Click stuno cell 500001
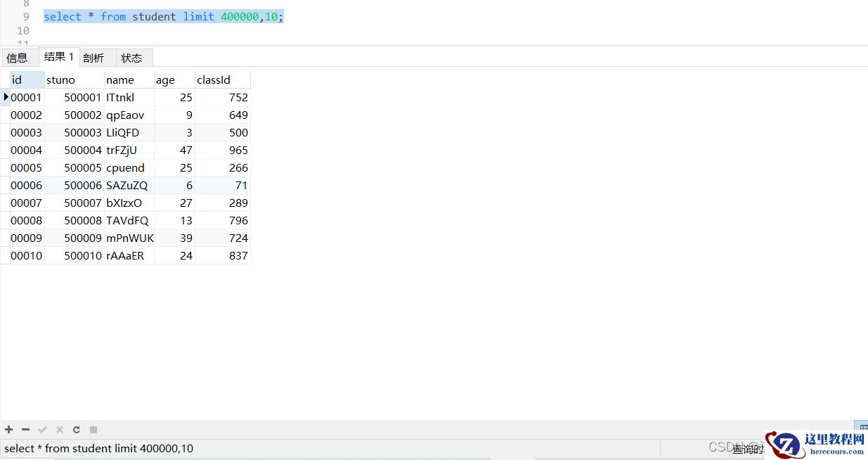This screenshot has width=868, height=460. pos(75,97)
